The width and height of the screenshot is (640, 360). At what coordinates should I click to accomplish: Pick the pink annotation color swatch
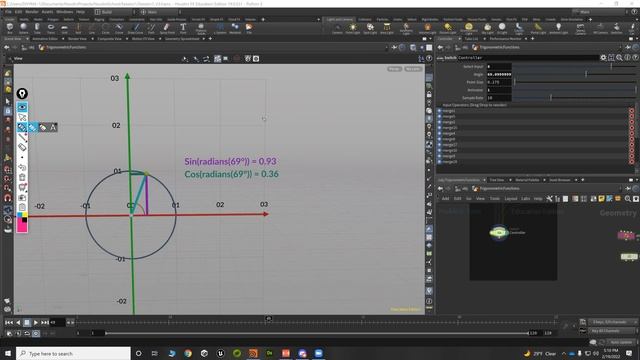(x=22, y=227)
